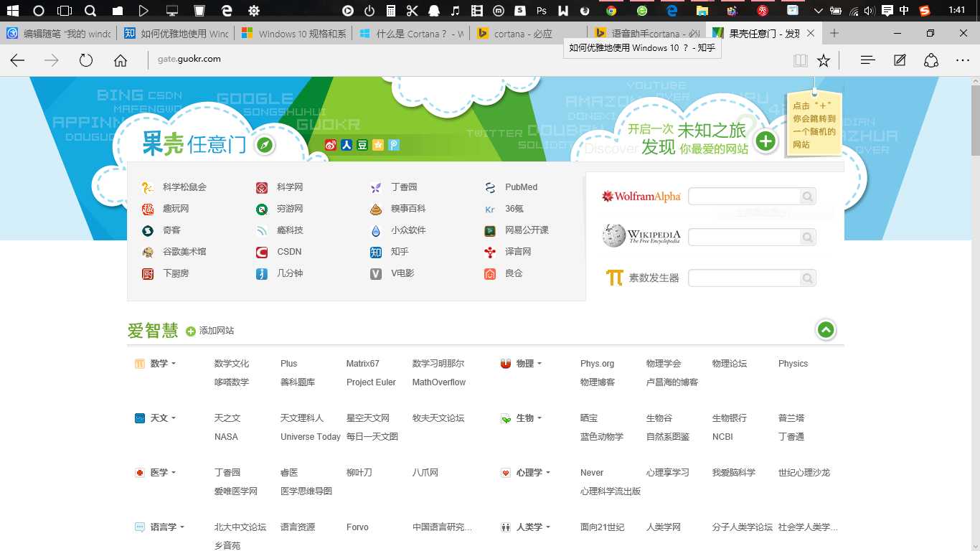Click the 36氪 Kr icon

point(490,209)
